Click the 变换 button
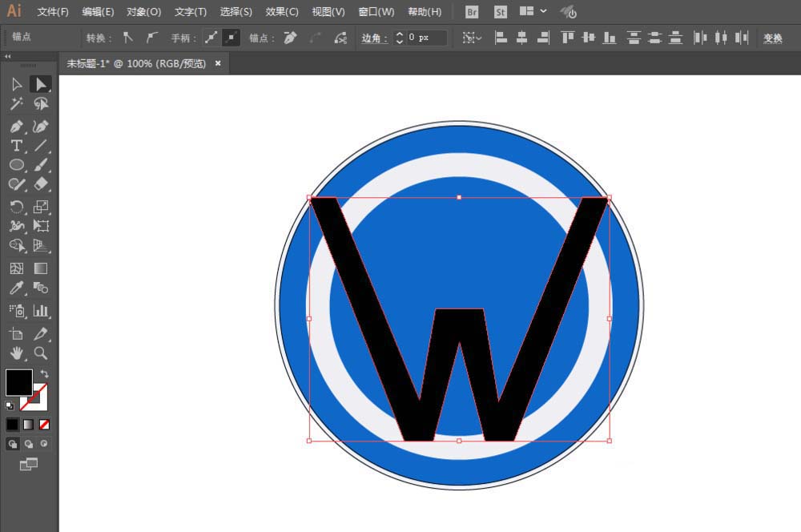The image size is (801, 532). pos(772,38)
